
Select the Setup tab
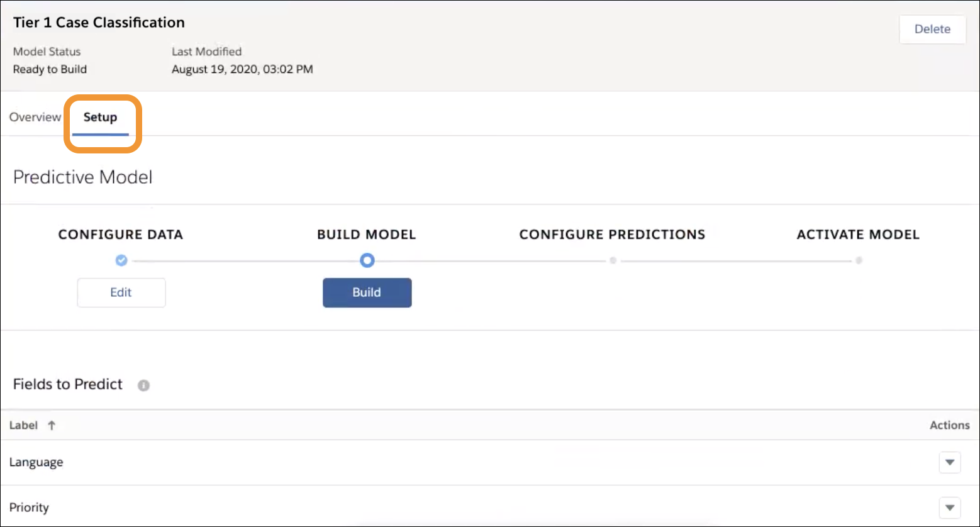tap(101, 117)
